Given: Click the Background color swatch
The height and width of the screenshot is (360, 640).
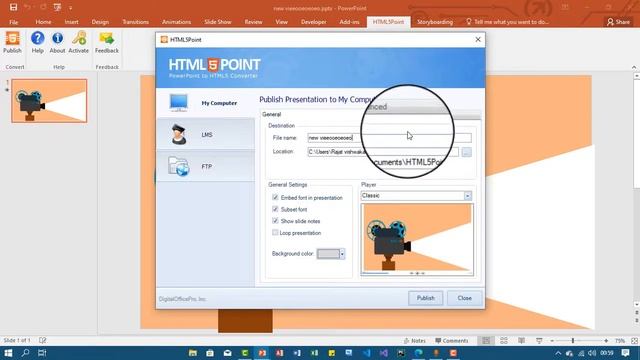Looking at the screenshot, I should click(x=328, y=254).
